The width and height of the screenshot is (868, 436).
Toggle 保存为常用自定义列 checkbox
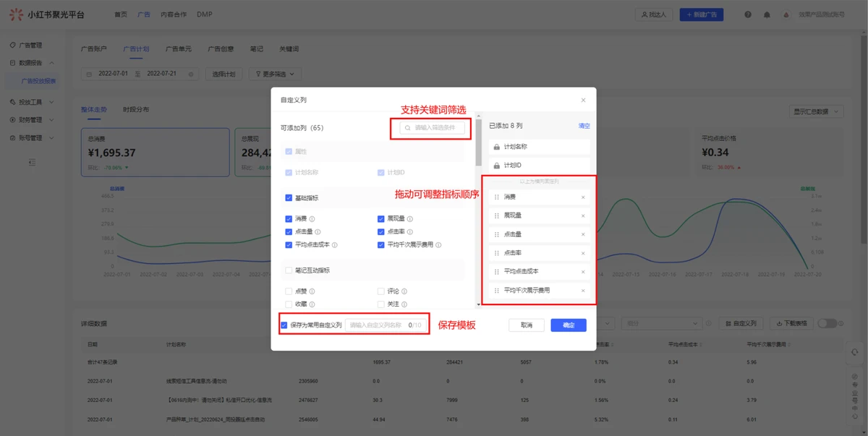pyautogui.click(x=284, y=325)
